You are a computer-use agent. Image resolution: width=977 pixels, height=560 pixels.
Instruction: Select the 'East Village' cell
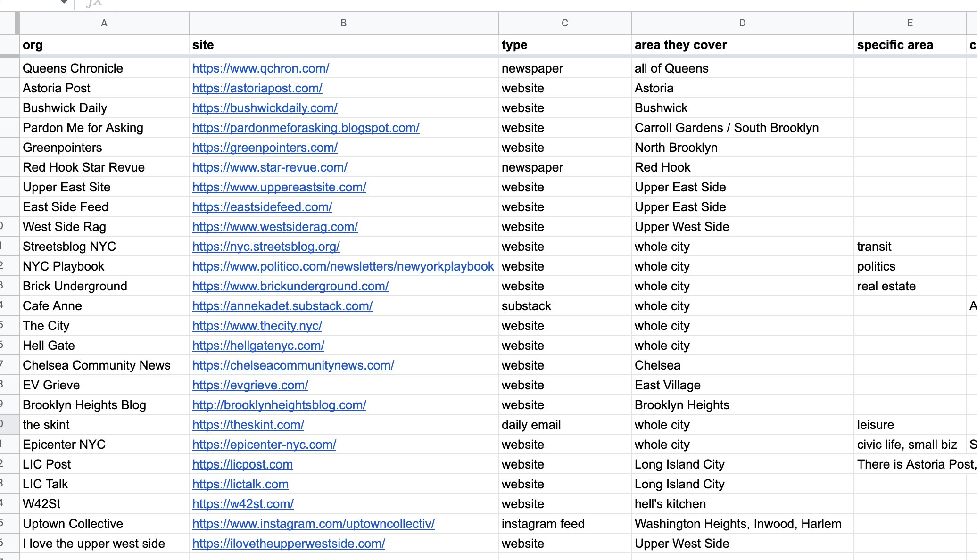click(x=743, y=385)
